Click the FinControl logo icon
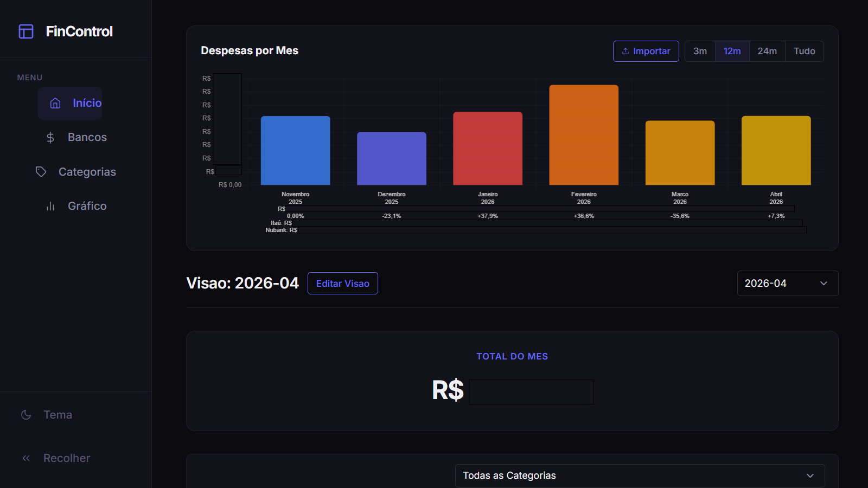 [26, 31]
